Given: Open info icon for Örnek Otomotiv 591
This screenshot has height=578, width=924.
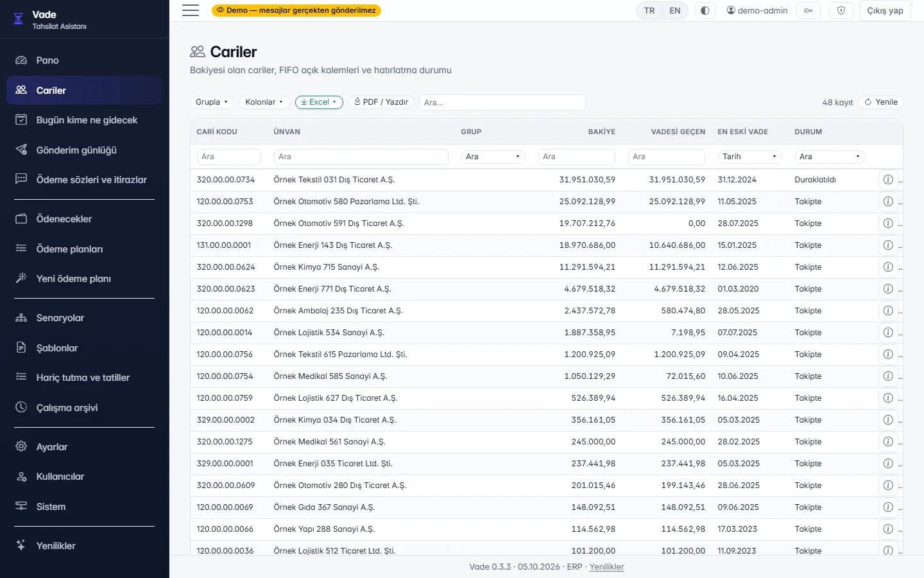Looking at the screenshot, I should [888, 223].
